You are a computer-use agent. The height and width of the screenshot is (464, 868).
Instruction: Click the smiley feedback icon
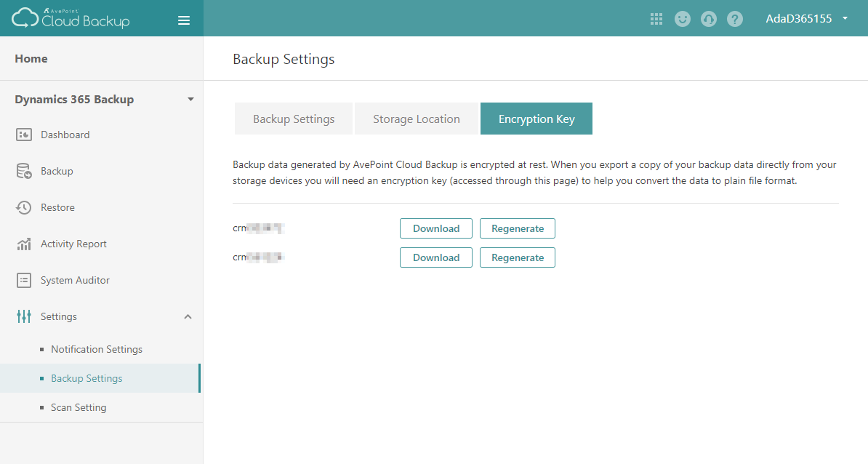683,19
